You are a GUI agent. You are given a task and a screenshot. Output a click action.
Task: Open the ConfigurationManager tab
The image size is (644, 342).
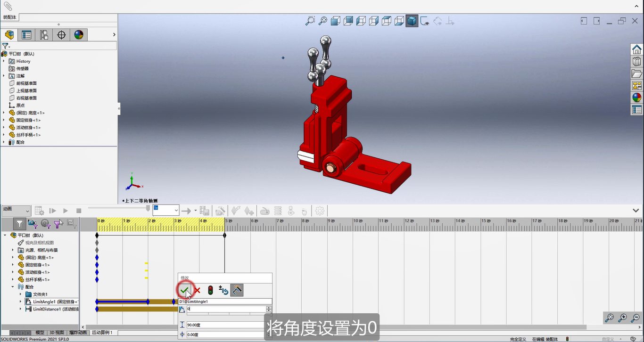point(44,35)
